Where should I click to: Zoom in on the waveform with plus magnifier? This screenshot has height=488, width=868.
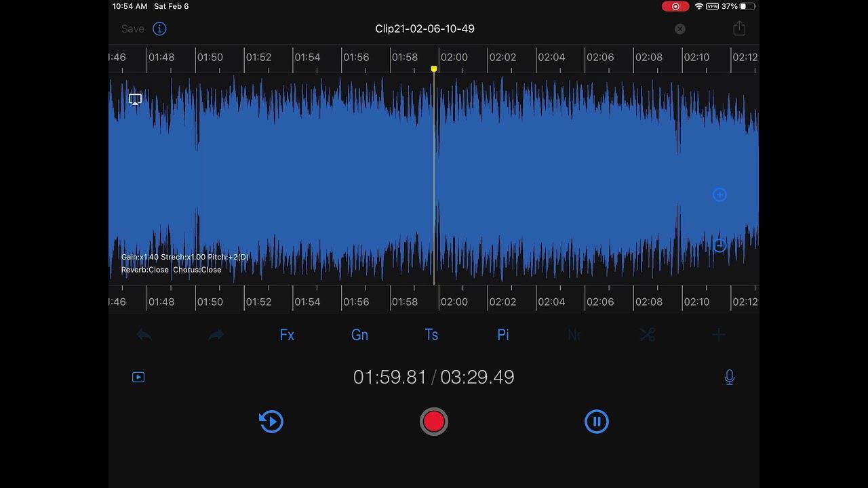pos(719,195)
